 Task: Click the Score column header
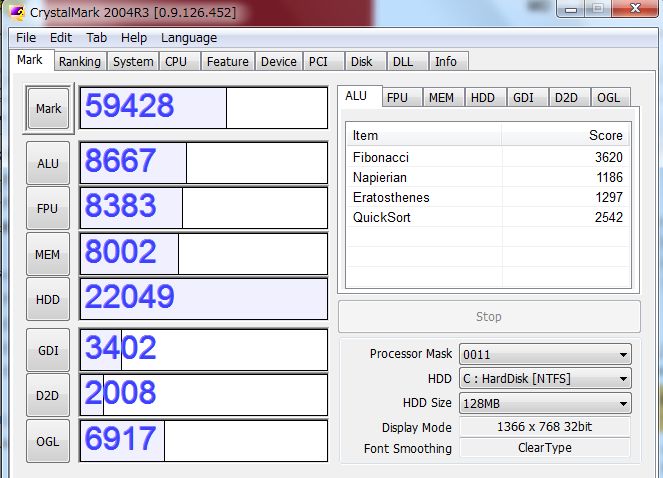[566, 135]
